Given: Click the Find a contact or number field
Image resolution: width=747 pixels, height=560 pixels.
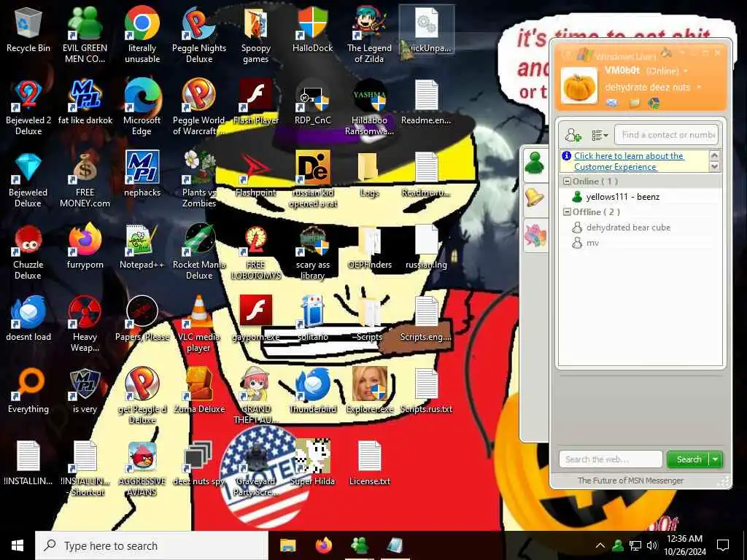Looking at the screenshot, I should point(667,135).
